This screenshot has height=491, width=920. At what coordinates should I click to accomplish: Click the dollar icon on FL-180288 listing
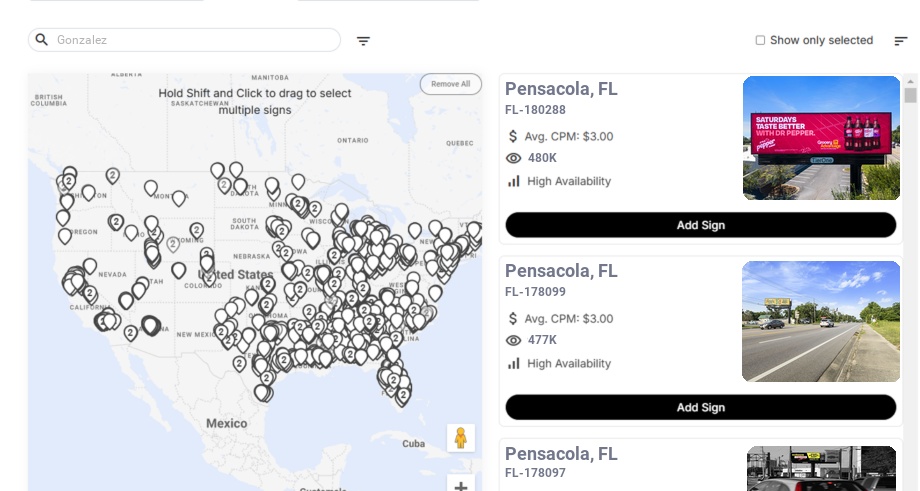[x=514, y=136]
